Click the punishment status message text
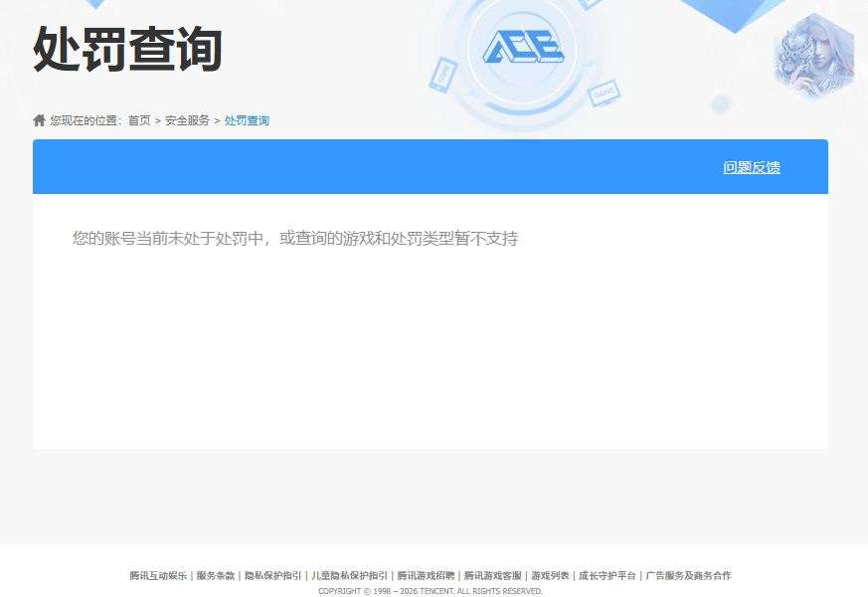Viewport: 868px width, 597px height. [293, 239]
